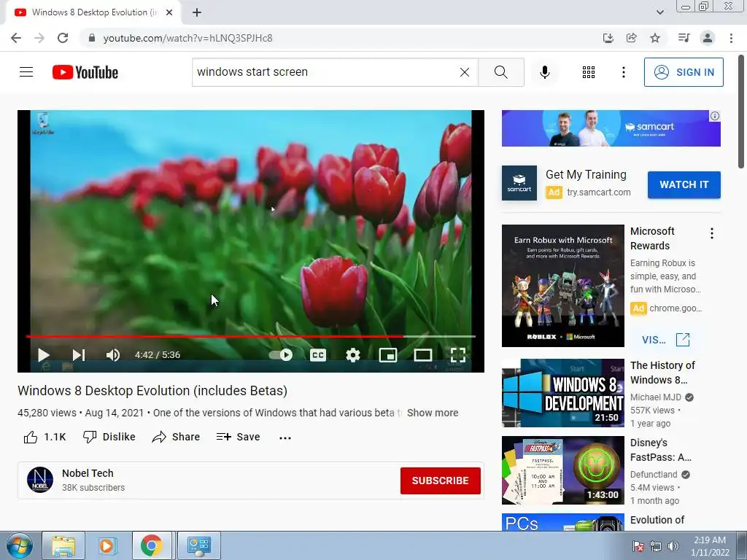This screenshot has height=560, width=747.
Task: Save the video to a playlist
Action: [x=238, y=437]
